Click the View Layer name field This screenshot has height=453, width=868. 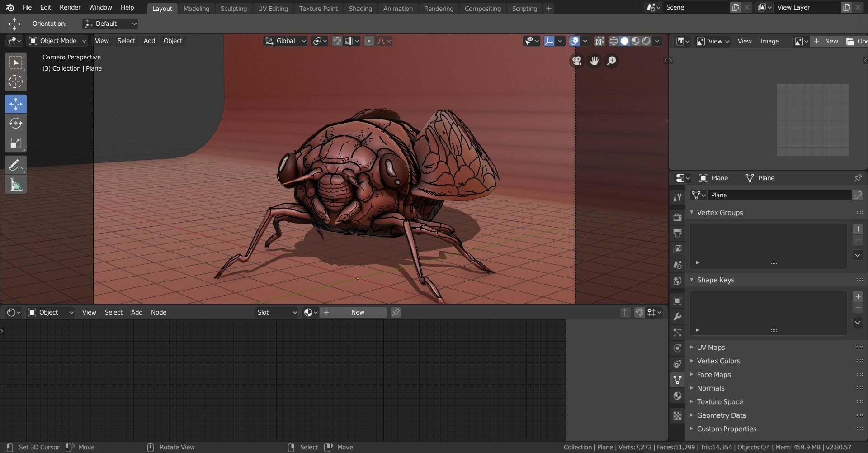[807, 7]
